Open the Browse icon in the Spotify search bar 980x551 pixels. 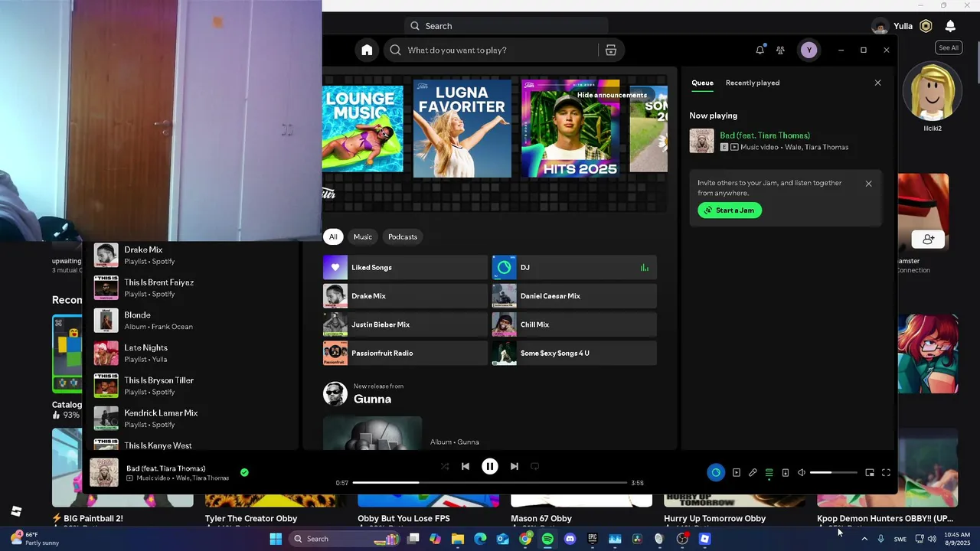(x=611, y=50)
